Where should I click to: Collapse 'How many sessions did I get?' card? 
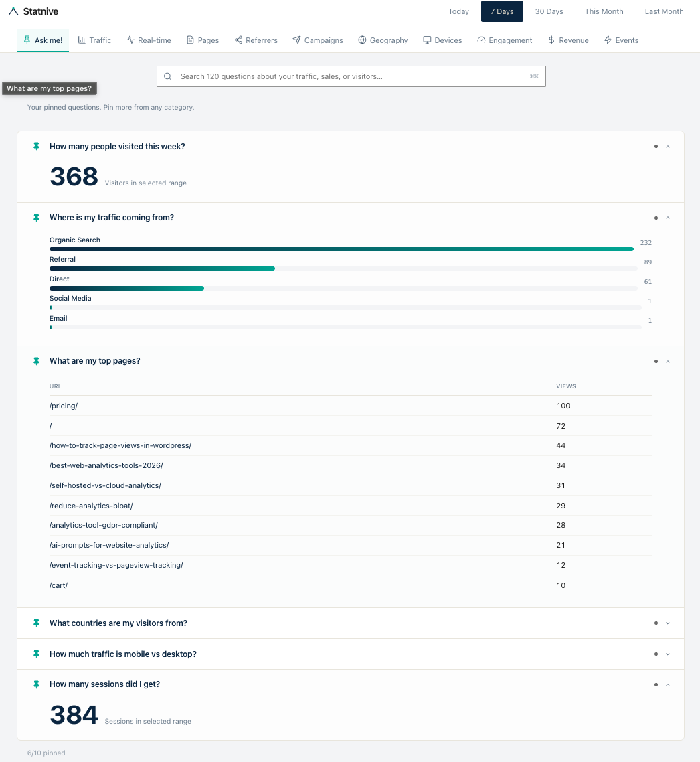668,685
